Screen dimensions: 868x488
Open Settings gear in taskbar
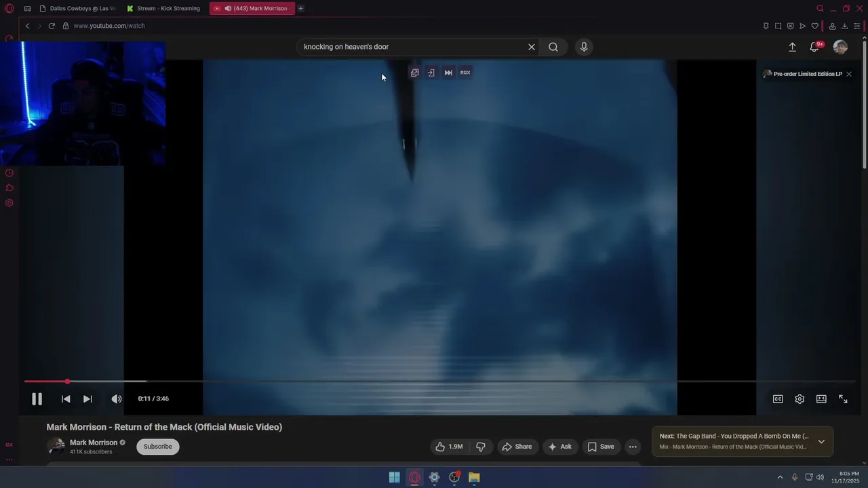tap(434, 477)
